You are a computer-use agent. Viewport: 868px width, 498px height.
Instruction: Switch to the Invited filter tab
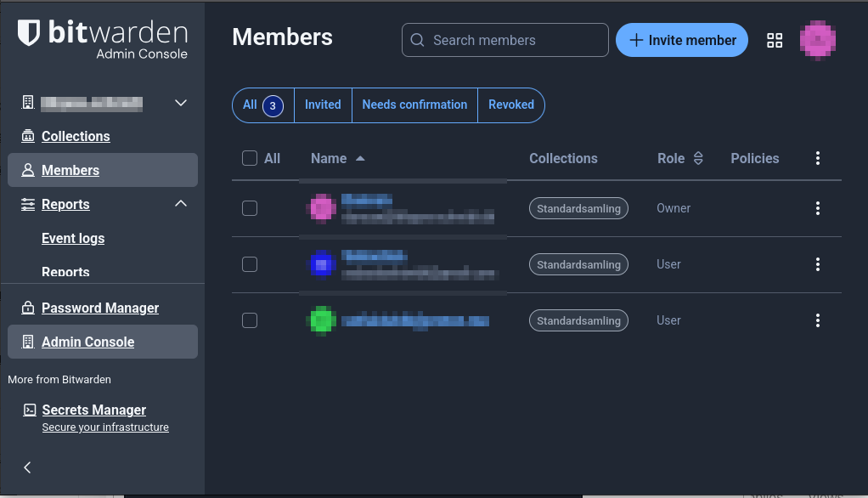(x=323, y=105)
